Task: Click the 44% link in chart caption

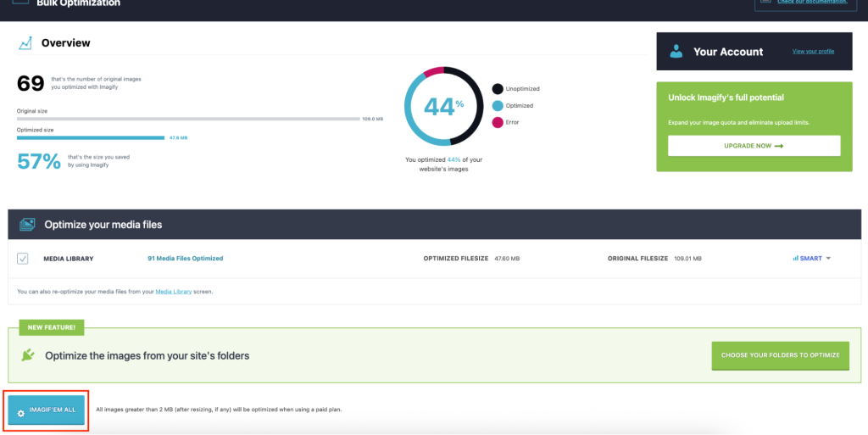Action: pyautogui.click(x=454, y=160)
